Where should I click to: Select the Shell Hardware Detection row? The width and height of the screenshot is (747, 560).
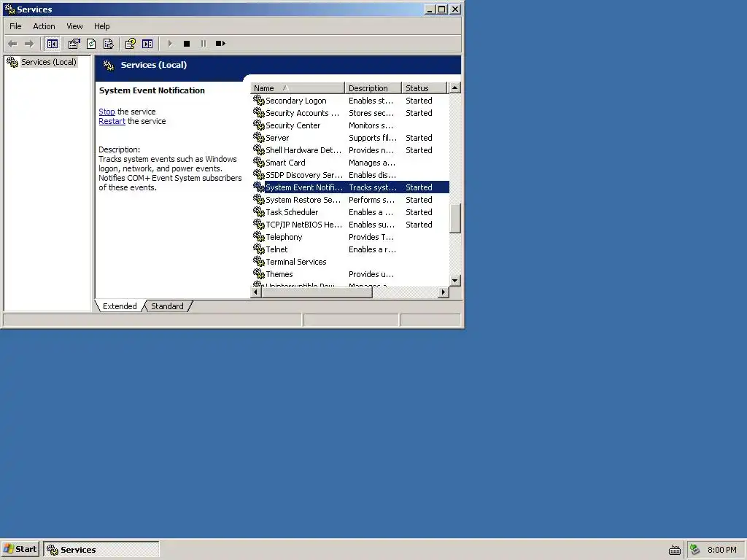click(x=350, y=150)
